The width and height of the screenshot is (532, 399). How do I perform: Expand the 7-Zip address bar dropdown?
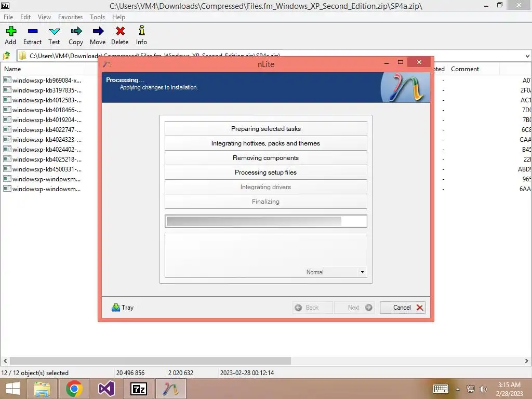(x=527, y=56)
